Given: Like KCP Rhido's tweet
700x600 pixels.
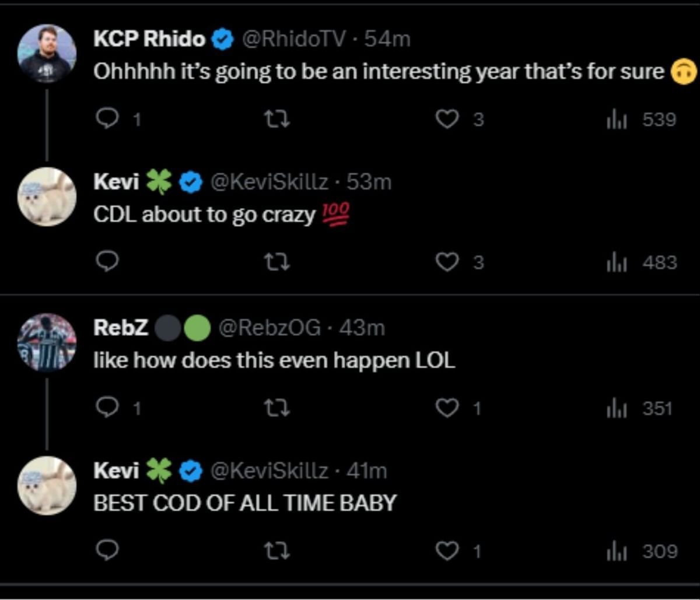Looking at the screenshot, I should (x=447, y=120).
